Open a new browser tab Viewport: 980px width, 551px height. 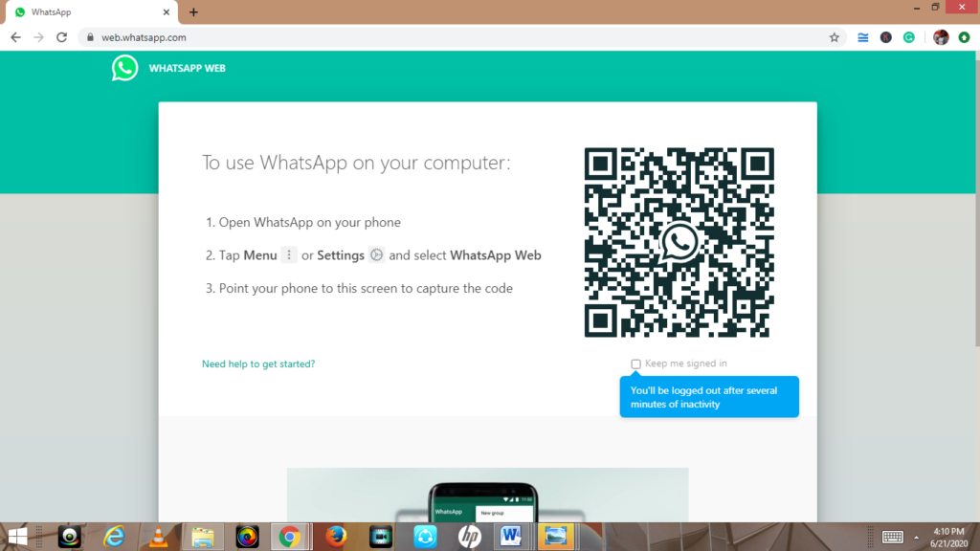click(193, 11)
